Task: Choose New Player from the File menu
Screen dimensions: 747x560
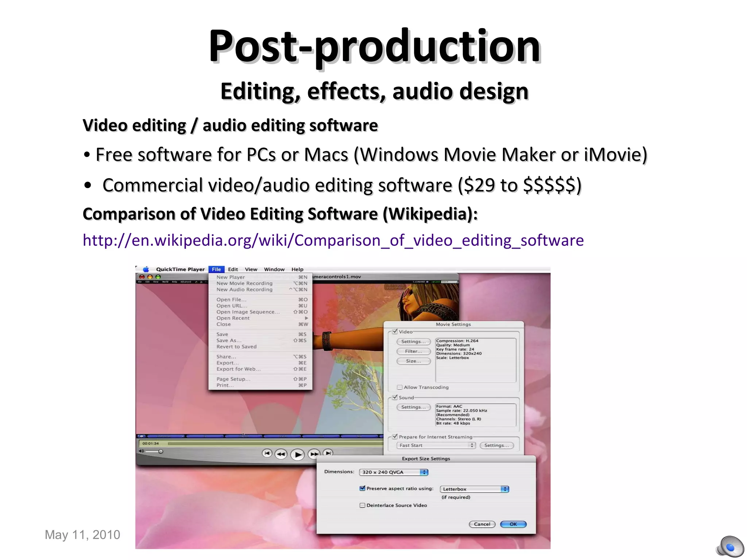Action: 260,277
